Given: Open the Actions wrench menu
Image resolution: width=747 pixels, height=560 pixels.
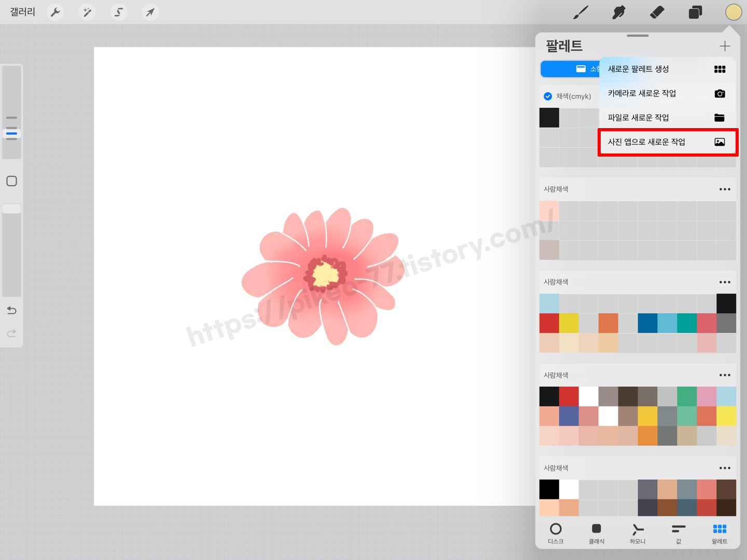Looking at the screenshot, I should (56, 12).
